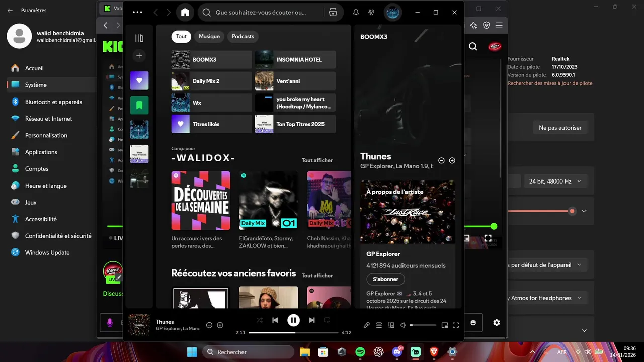
Task: Click Tout afficher next to -WALIDOX-
Action: pos(317,160)
